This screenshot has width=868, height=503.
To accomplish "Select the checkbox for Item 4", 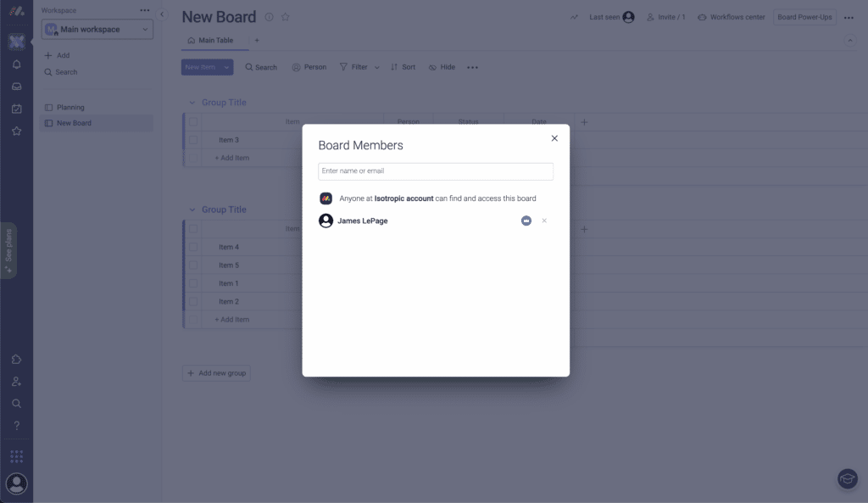I will tap(193, 247).
